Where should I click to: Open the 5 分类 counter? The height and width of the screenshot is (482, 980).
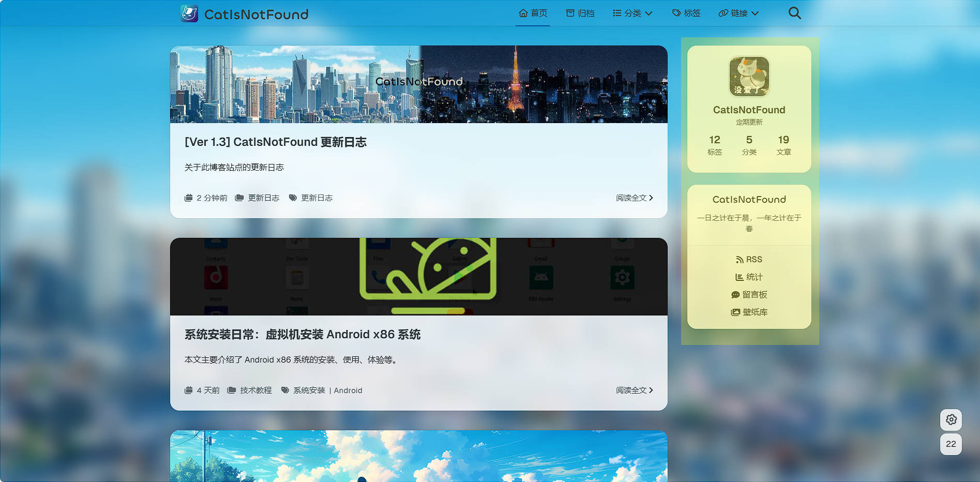[749, 145]
